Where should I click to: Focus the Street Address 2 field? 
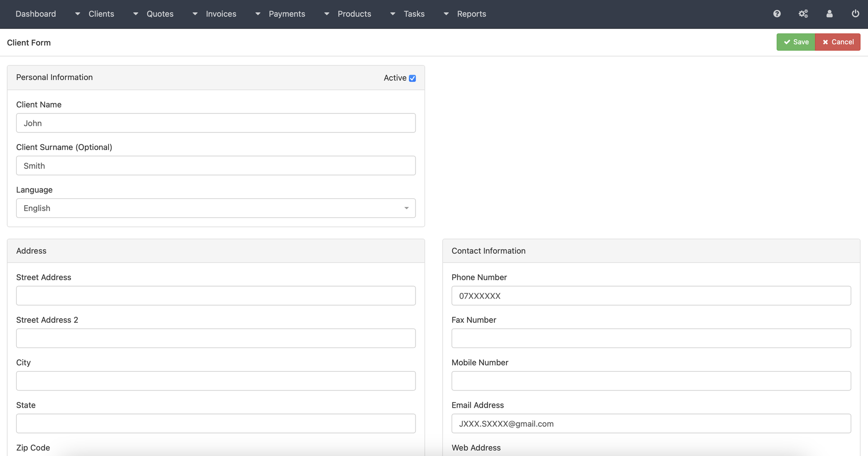pos(216,338)
